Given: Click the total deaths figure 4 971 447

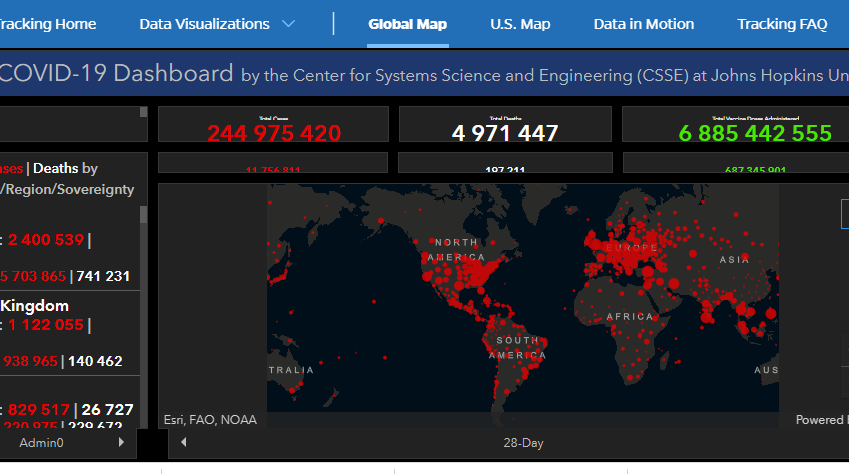Looking at the screenshot, I should (x=505, y=133).
